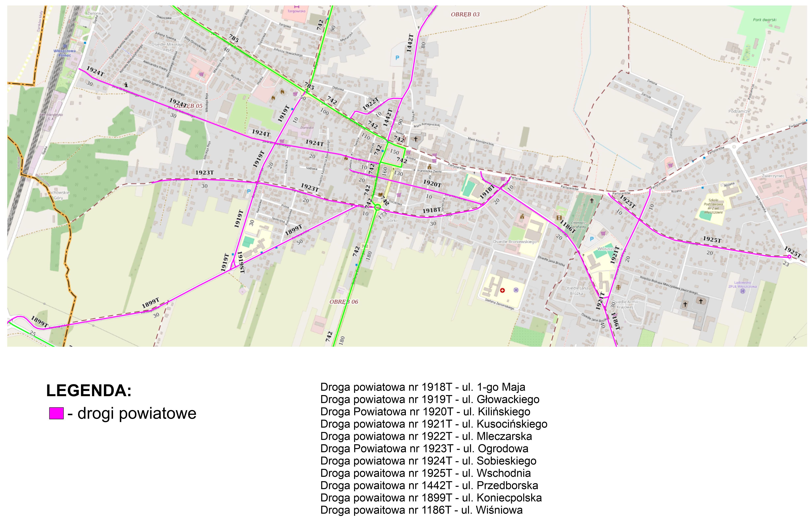This screenshot has width=812, height=526.
Task: Click the Sadowa street label
Action: [x=311, y=168]
